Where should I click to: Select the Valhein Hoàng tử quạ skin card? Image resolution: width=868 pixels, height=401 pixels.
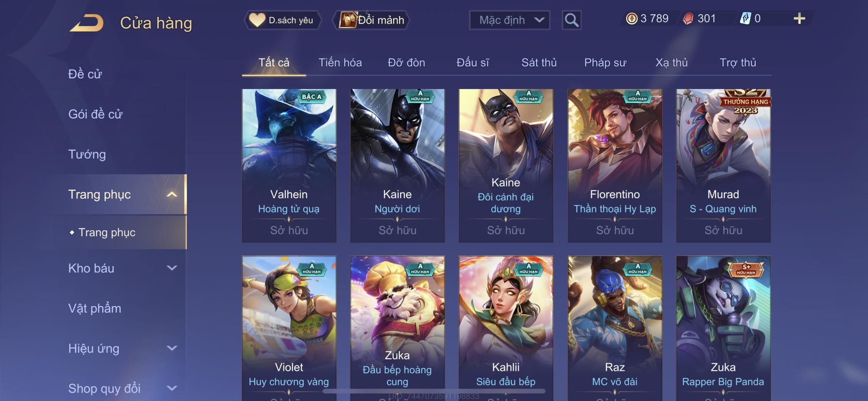289,166
